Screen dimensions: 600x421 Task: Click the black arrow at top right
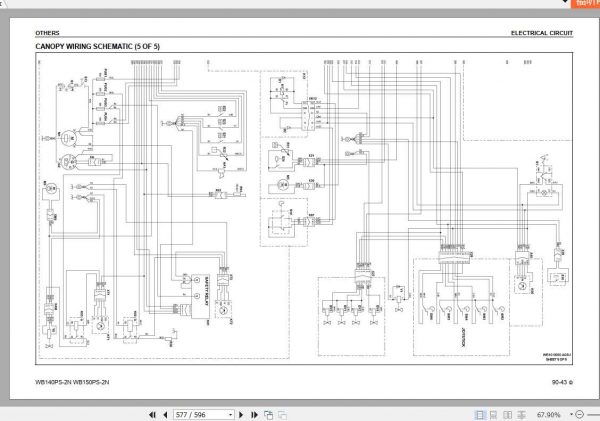(565, 2)
